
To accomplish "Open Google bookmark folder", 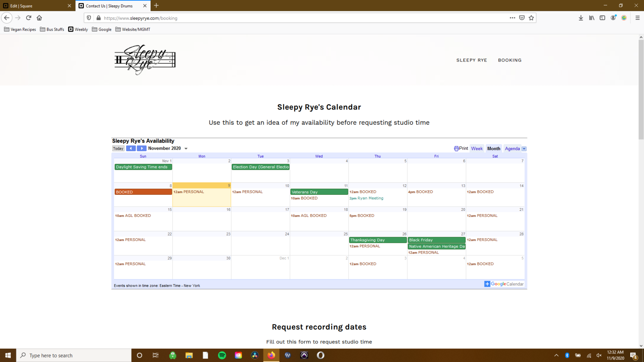I will [102, 29].
